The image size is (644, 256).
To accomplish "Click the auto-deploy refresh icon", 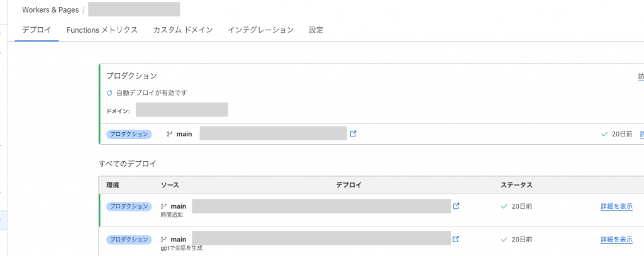I will point(109,93).
